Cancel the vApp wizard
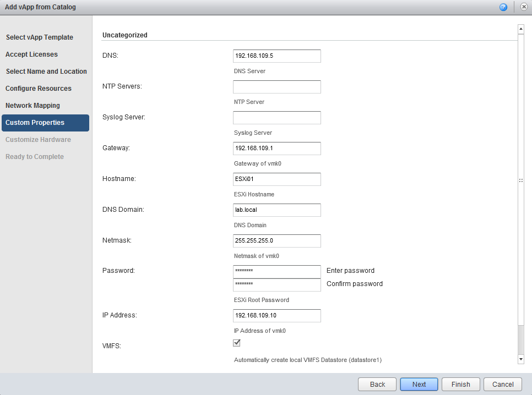 (503, 385)
